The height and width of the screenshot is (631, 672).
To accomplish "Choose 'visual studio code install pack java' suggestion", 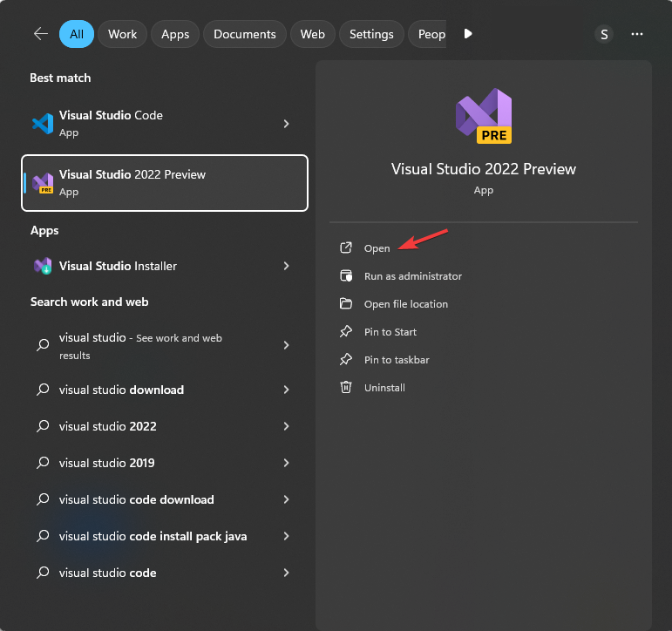I will pos(165,536).
